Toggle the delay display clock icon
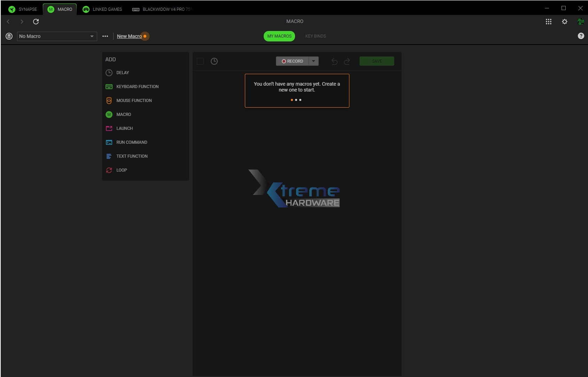Viewport: 588px width, 377px height. [x=214, y=61]
